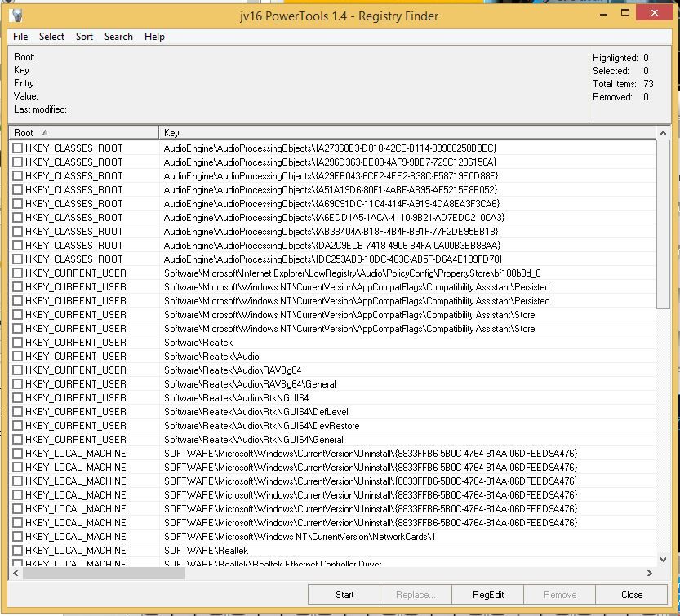Click the vertical scrollbar thumb
Screen dimensions: 680x616
[x=663, y=224]
